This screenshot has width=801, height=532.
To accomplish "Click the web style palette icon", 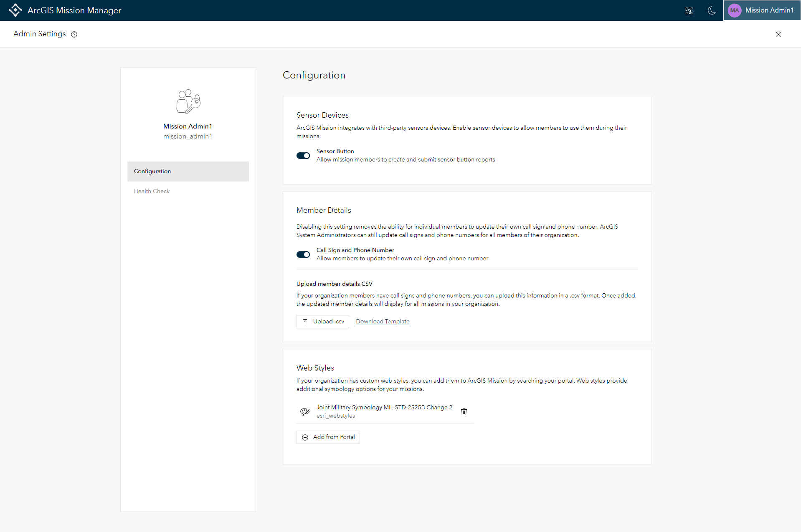I will (x=304, y=411).
